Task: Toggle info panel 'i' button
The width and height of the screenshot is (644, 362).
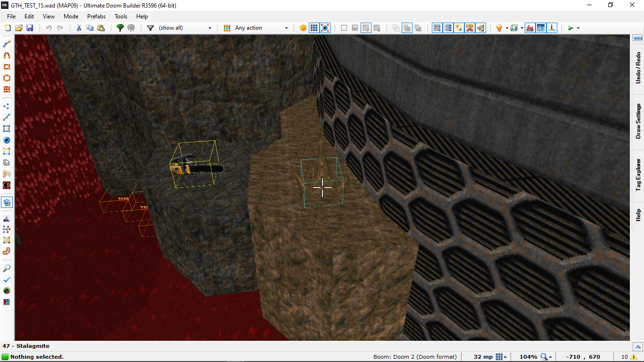Action: pyautogui.click(x=552, y=28)
